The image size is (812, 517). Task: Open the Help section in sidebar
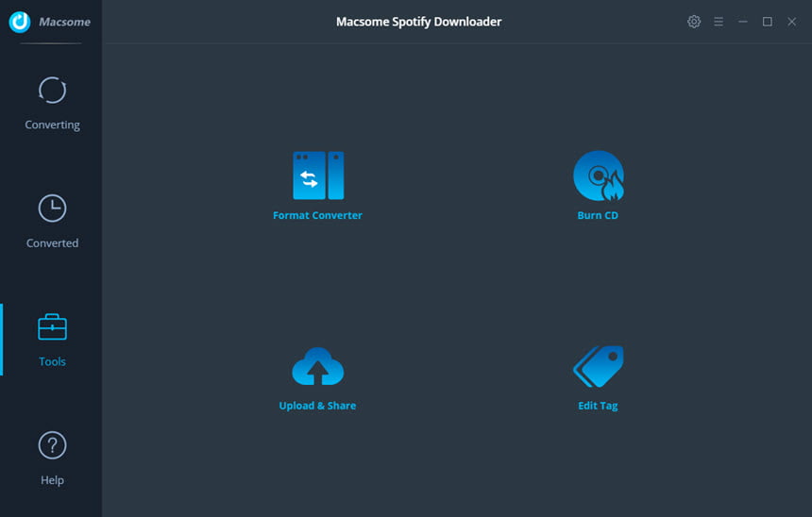[52, 459]
